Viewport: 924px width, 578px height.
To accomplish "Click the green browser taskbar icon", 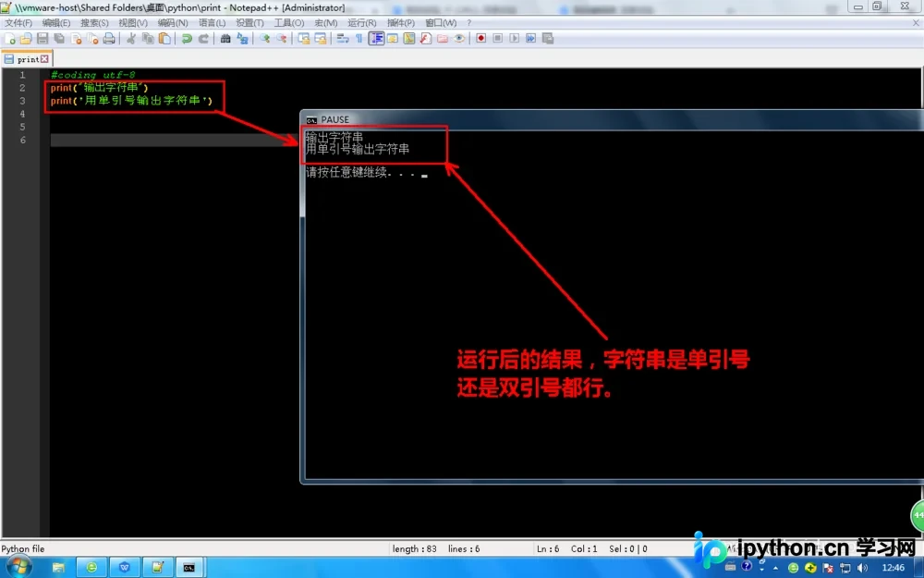I will [x=91, y=568].
